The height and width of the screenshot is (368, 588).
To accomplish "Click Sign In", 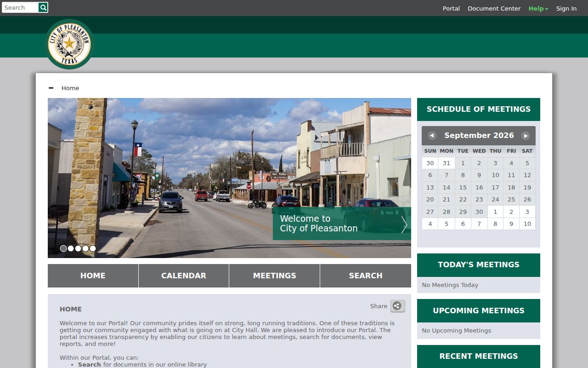I will tap(566, 8).
